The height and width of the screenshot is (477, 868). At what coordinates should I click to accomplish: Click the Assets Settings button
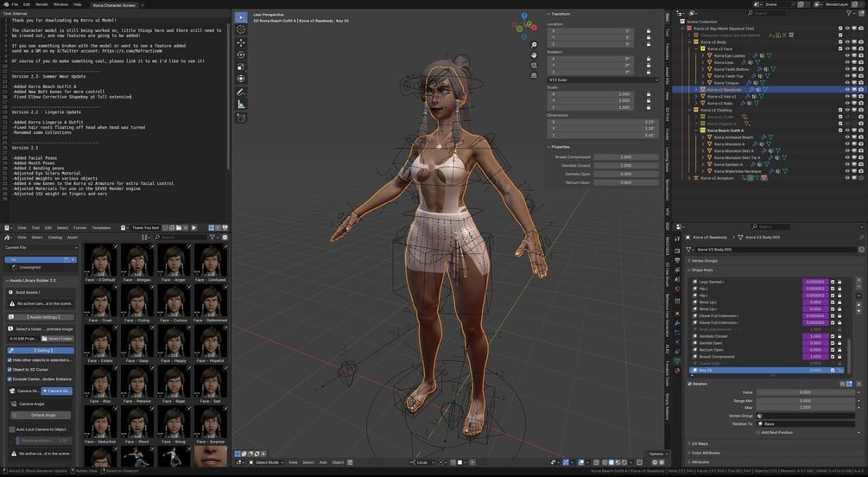(42, 317)
